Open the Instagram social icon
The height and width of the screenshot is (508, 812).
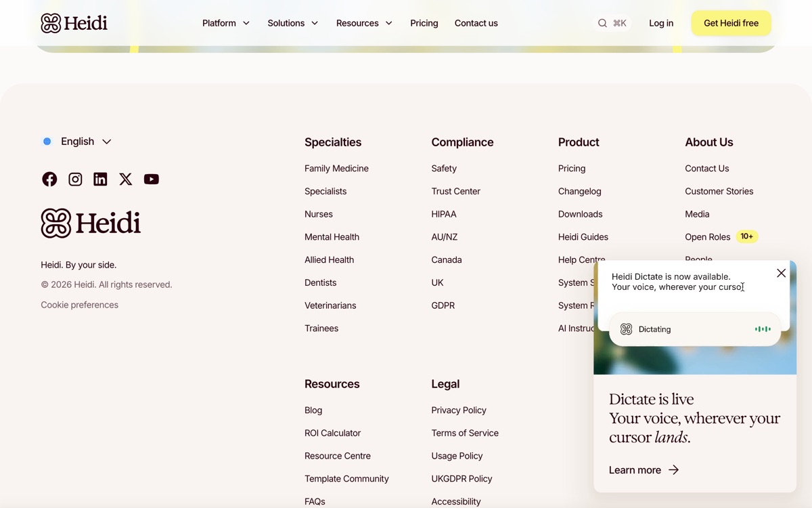pyautogui.click(x=75, y=179)
